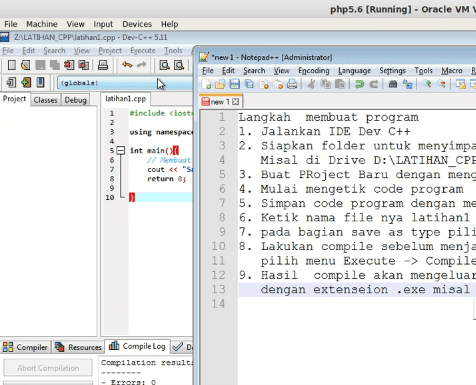The image size is (476, 385).
Task: Select the Project tab in Dev-C++ sidebar
Action: [14, 99]
